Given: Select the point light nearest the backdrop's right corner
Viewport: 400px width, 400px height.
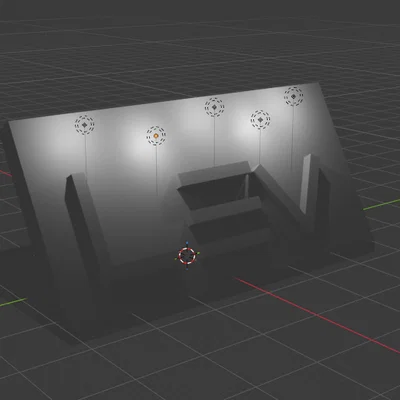Looking at the screenshot, I should coord(294,96).
